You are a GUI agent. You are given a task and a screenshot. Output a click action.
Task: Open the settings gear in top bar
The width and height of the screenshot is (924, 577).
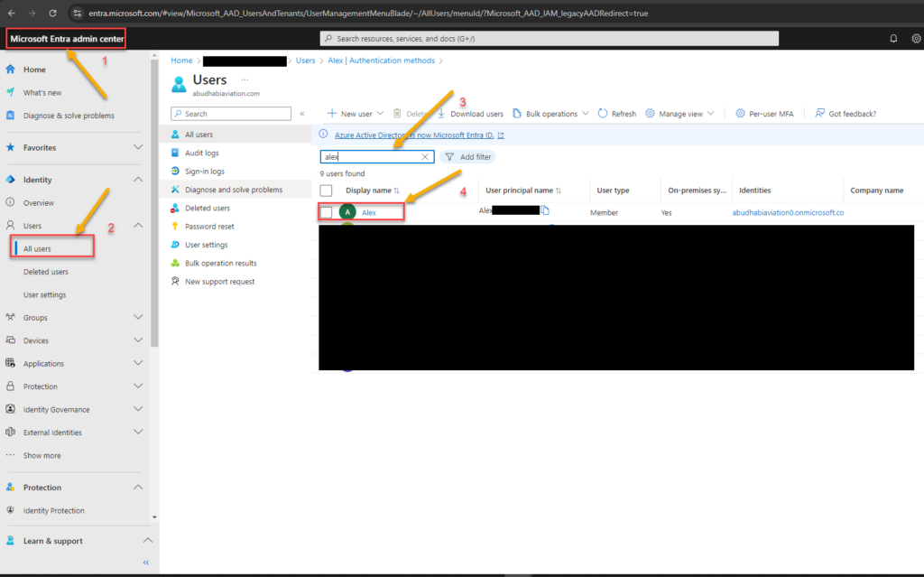[x=916, y=38]
